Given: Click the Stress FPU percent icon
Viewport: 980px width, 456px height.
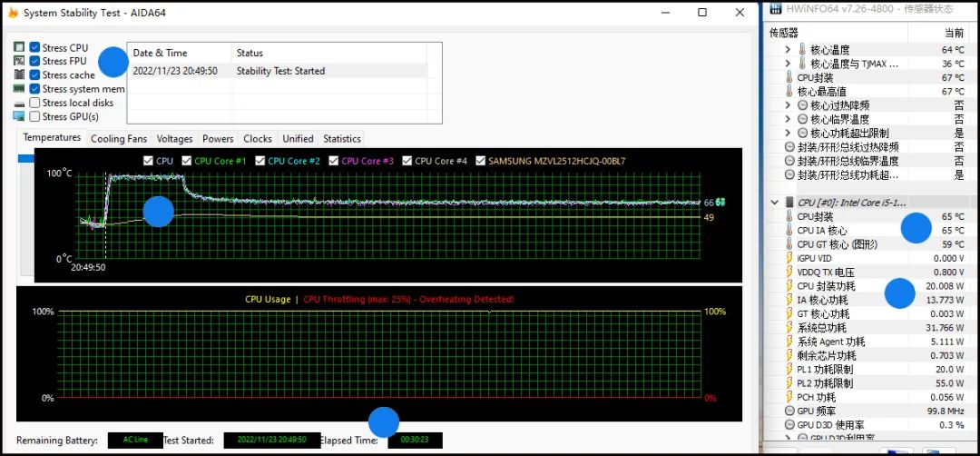Looking at the screenshot, I should coord(19,61).
